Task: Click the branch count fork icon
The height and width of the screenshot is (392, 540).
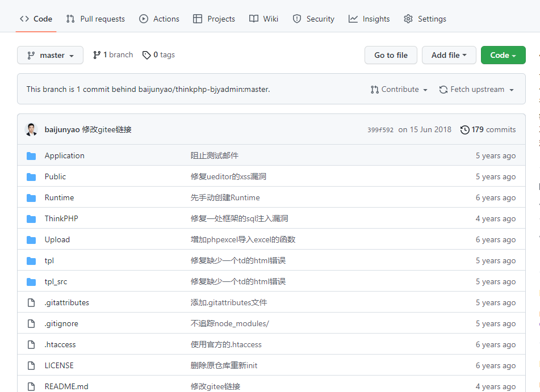Action: (x=97, y=55)
